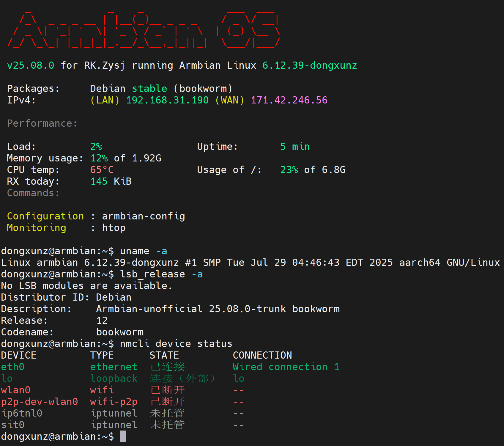Click the Release value "12"
504x446 pixels.
pyautogui.click(x=102, y=321)
